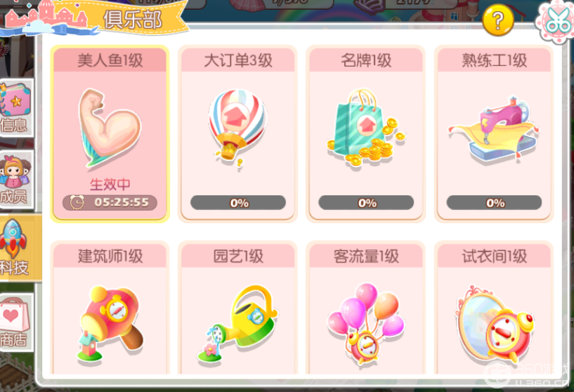Select the 科技 technology rocket tab
This screenshot has width=574, height=392.
(x=18, y=248)
